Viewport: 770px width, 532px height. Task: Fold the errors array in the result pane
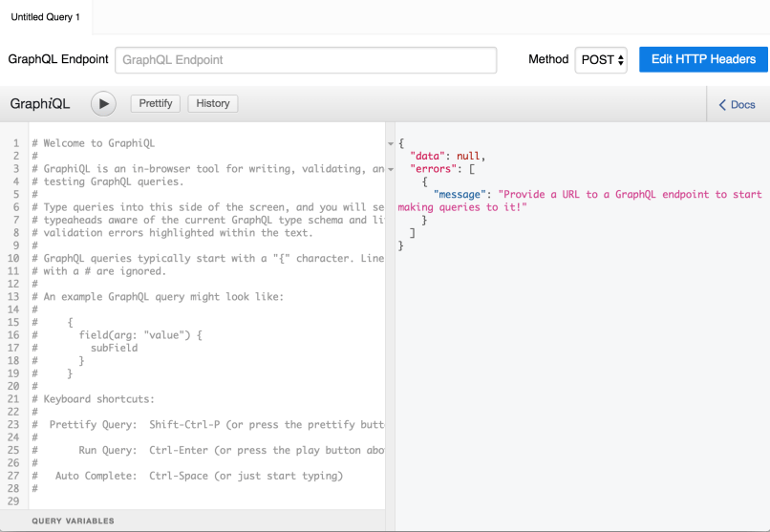click(390, 169)
